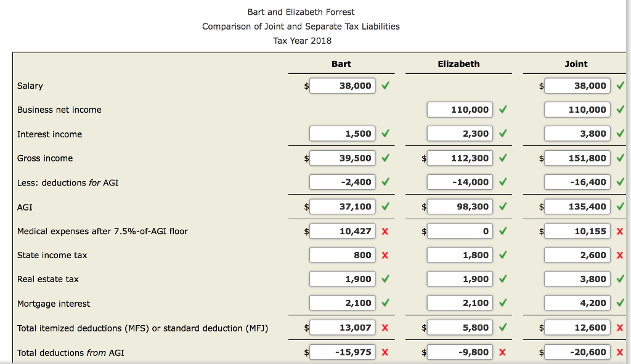
Task: Click green check beside Elizabeth's Total itemized deductions
Action: [503, 328]
